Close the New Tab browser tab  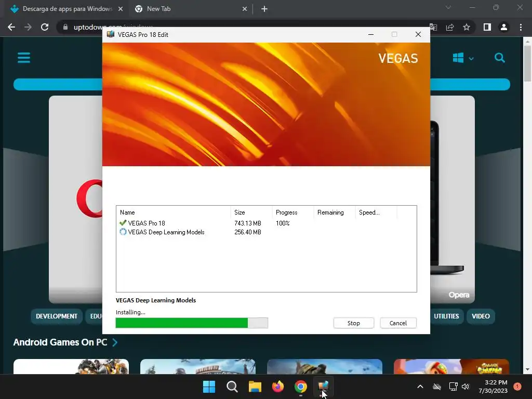point(245,9)
